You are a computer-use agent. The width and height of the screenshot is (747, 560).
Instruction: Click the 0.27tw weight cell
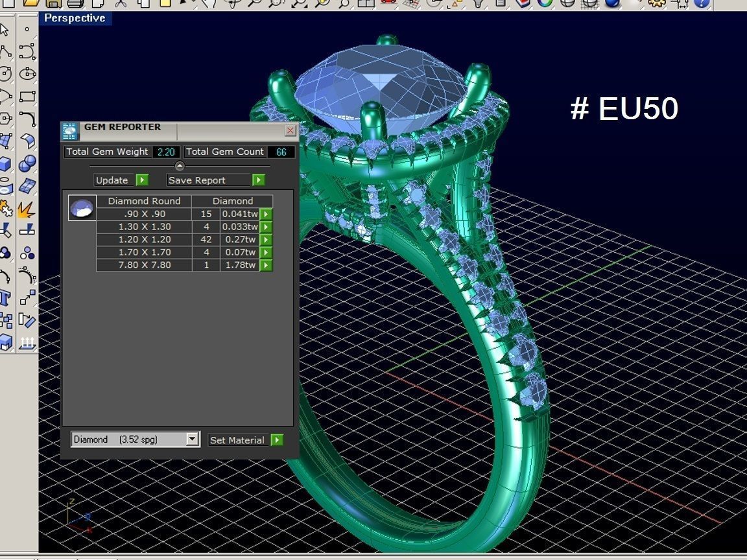coord(240,240)
